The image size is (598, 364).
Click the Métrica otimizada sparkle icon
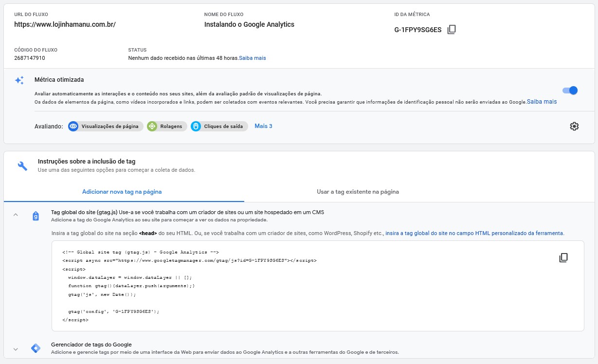click(19, 81)
